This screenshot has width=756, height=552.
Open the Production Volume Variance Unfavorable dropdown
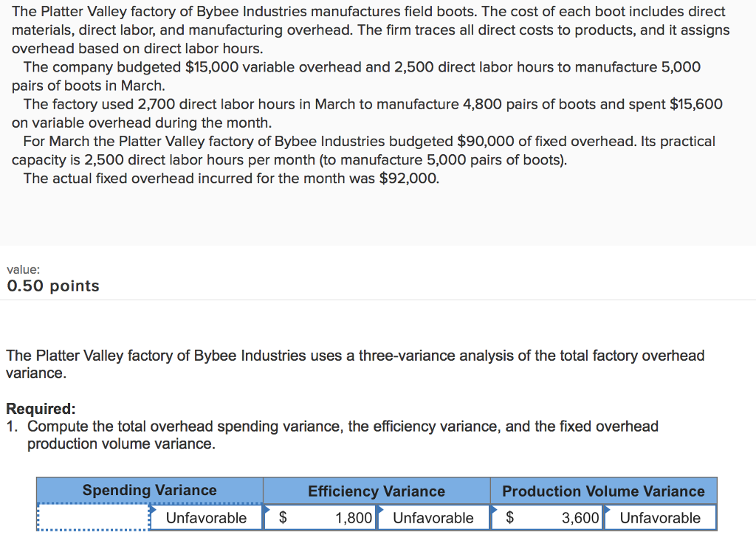pos(659,517)
